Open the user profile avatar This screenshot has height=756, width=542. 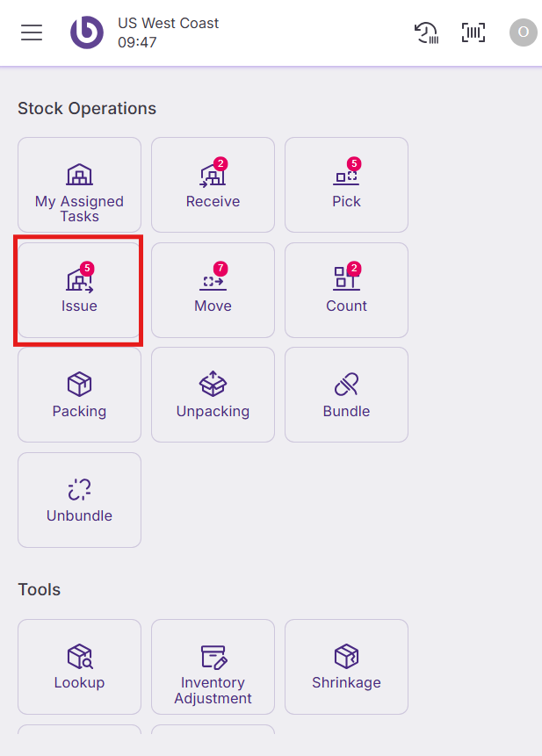pyautogui.click(x=523, y=32)
